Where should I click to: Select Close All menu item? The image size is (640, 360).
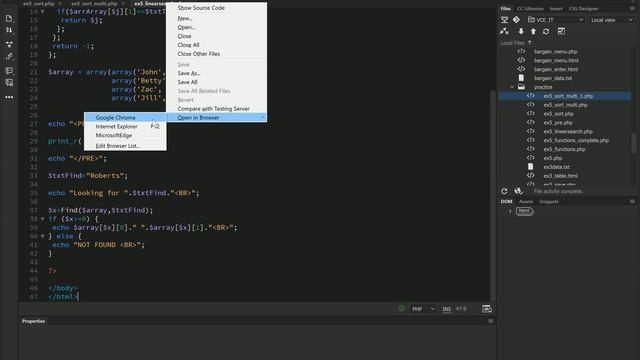(216, 45)
